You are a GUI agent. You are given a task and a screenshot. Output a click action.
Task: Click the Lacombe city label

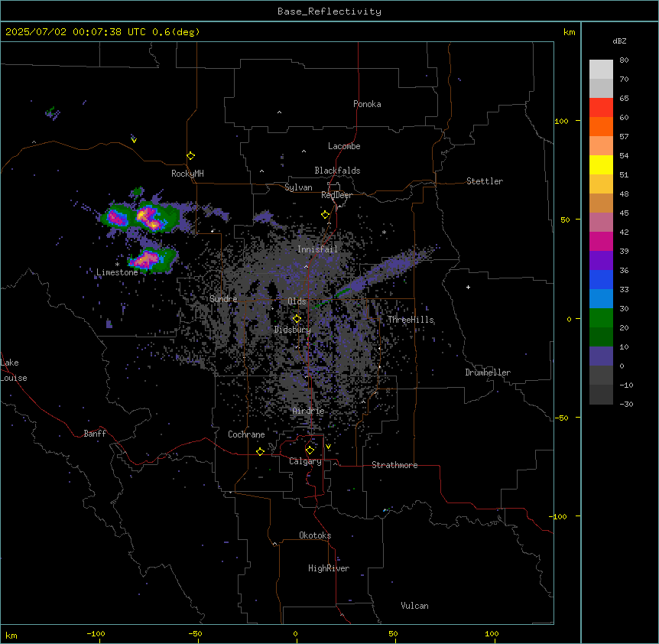click(344, 146)
